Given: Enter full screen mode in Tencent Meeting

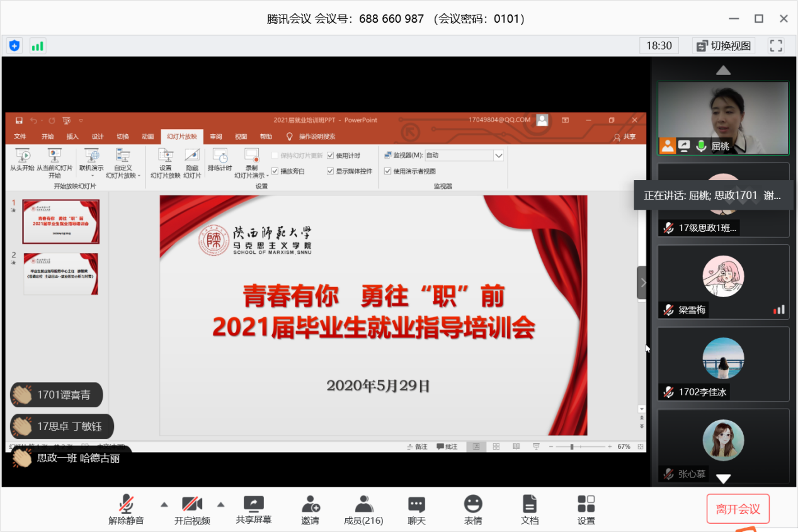Looking at the screenshot, I should click(776, 46).
